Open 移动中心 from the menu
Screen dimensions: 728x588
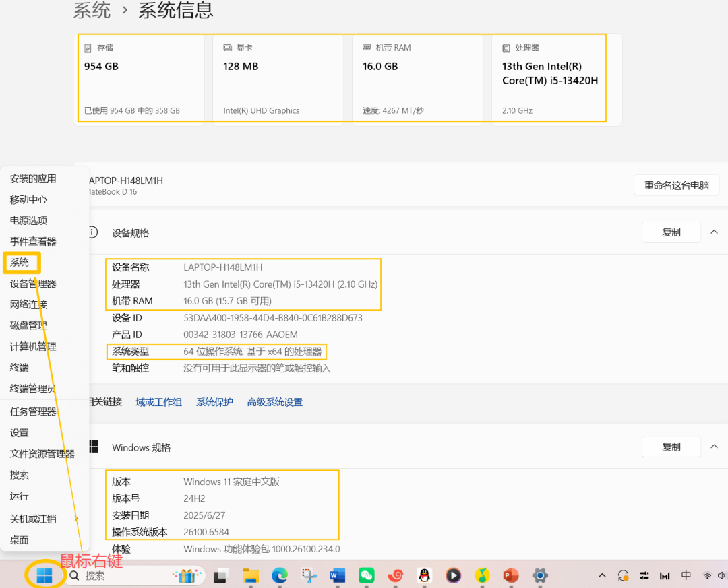point(28,199)
